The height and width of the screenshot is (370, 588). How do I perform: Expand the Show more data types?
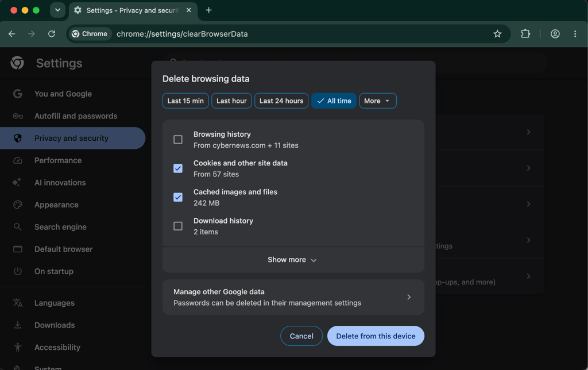click(x=293, y=260)
